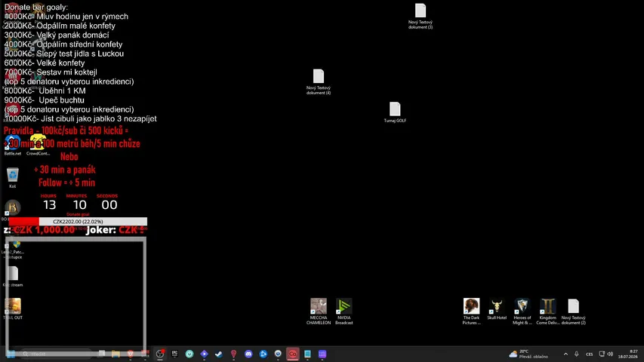
Task: Open the Kingdom Come Deliverance shortcut
Action: pyautogui.click(x=547, y=311)
